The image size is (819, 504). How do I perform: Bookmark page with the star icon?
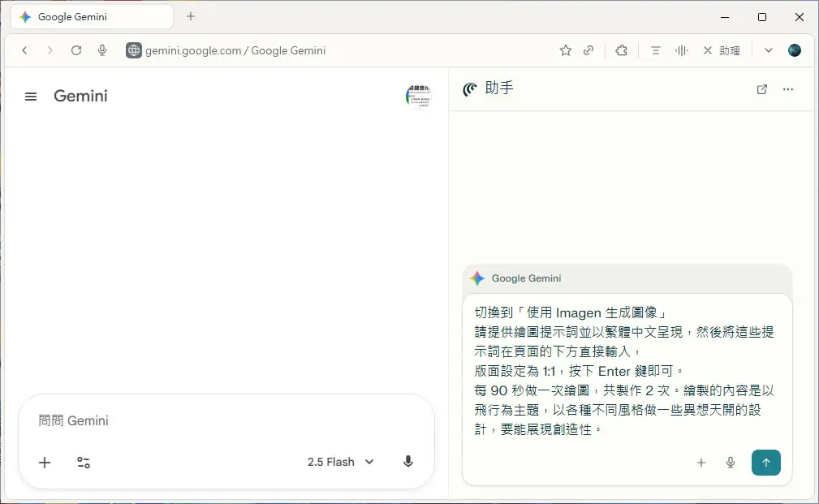565,50
